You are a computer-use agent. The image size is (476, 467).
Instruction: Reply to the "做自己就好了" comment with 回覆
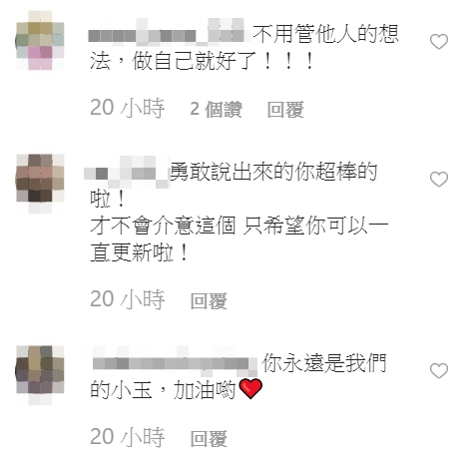pos(285,109)
